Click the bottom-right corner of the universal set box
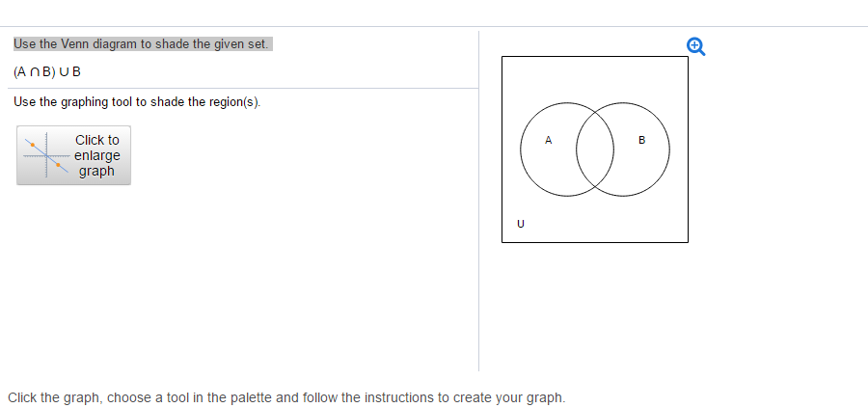868x408 pixels. pyautogui.click(x=687, y=241)
